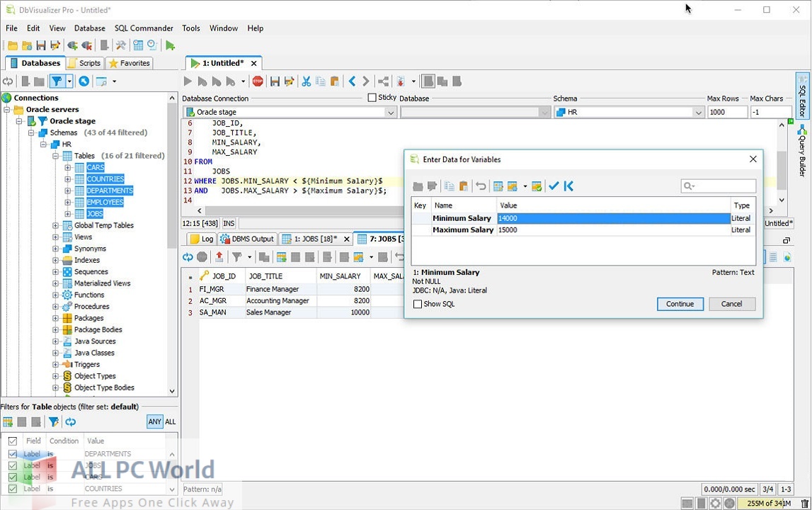Toggle the header checkbox in filter table
This screenshot has width=812, height=510.
(x=13, y=441)
